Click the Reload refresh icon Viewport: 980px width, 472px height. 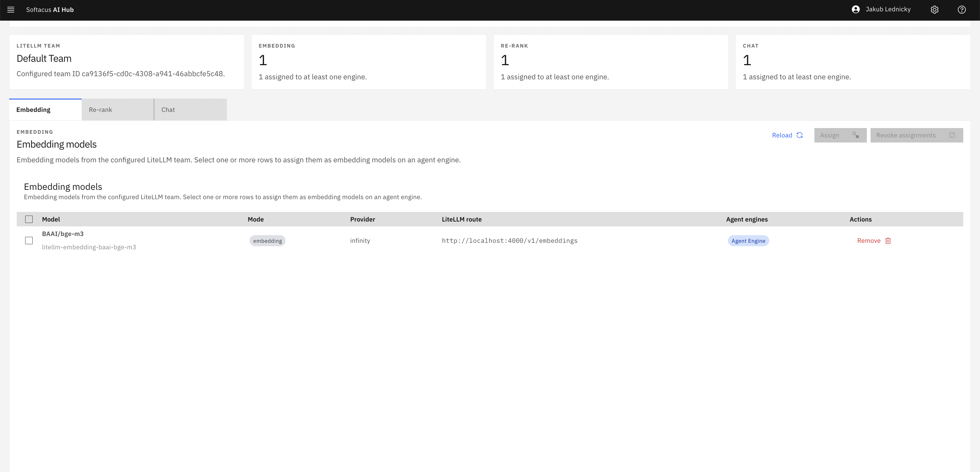(799, 135)
